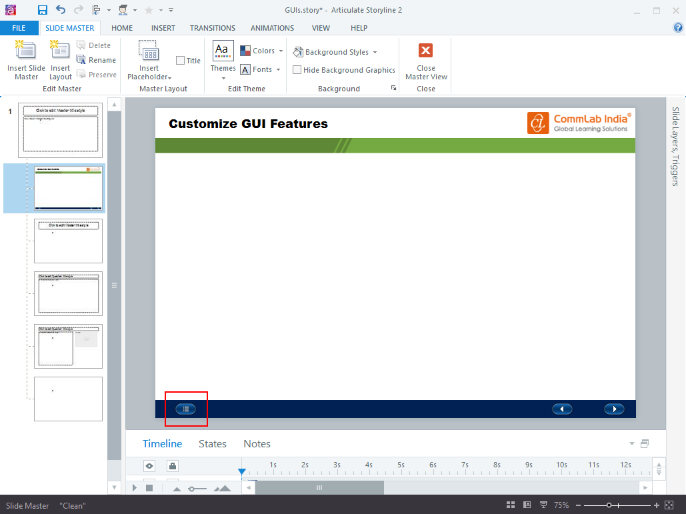Click the Save icon in quick access toolbar
This screenshot has height=514, width=686.
(x=42, y=10)
